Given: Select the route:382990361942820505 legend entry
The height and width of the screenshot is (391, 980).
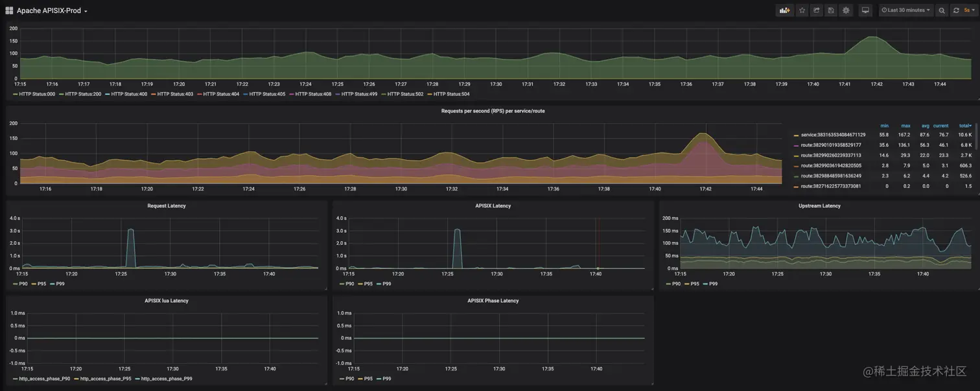Looking at the screenshot, I should tap(831, 166).
